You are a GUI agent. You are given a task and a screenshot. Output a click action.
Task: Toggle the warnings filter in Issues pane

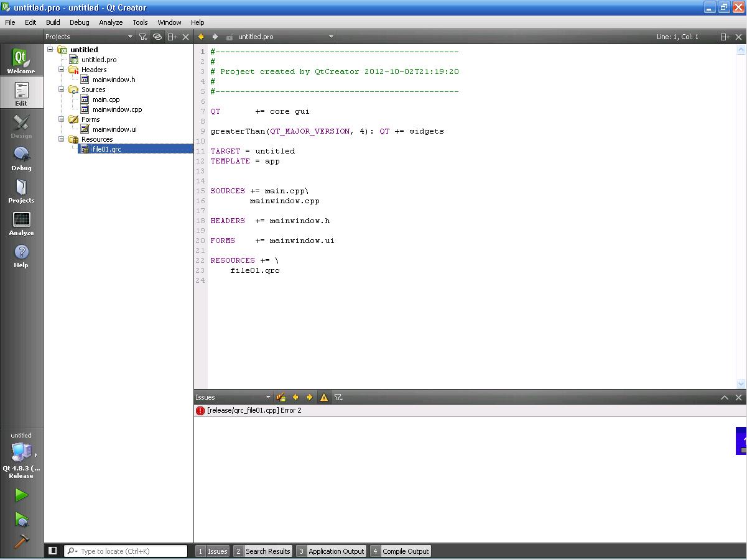coord(323,397)
